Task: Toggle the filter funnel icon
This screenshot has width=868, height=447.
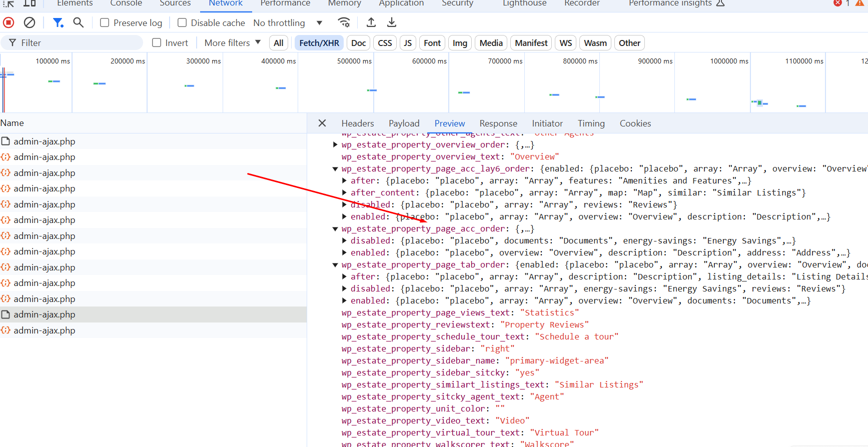Action: [x=58, y=22]
